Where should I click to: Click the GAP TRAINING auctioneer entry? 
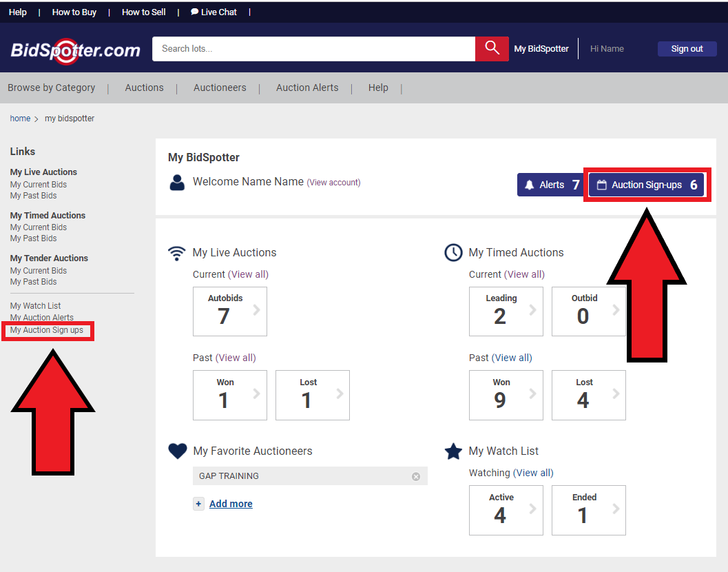tap(310, 476)
